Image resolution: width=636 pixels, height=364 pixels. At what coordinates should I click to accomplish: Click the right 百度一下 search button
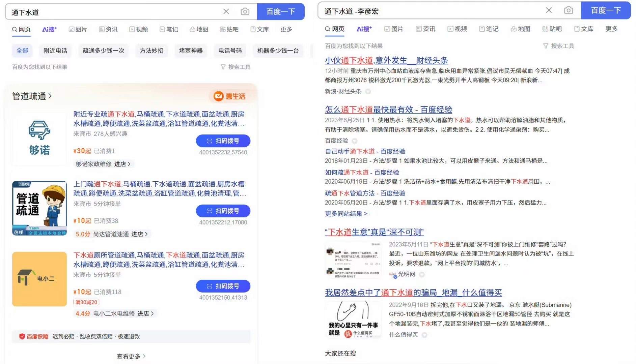tap(606, 10)
